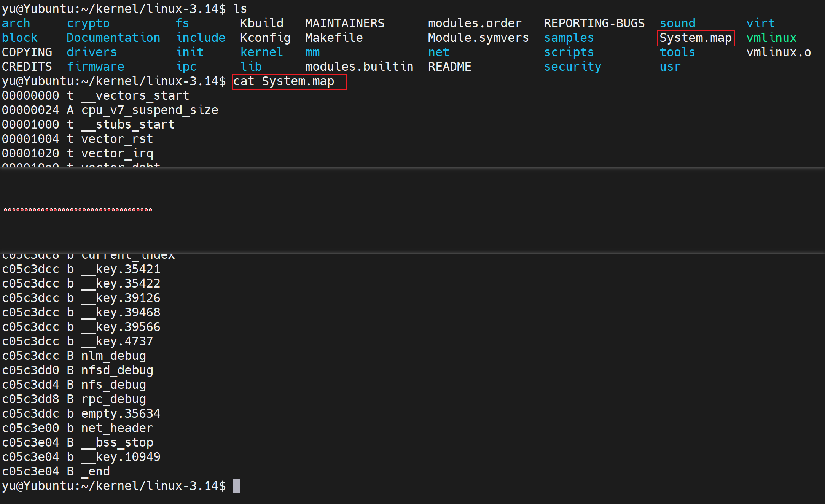Click the red dotted ellipsis line
Screen dimensions: 825x504
click(78, 210)
